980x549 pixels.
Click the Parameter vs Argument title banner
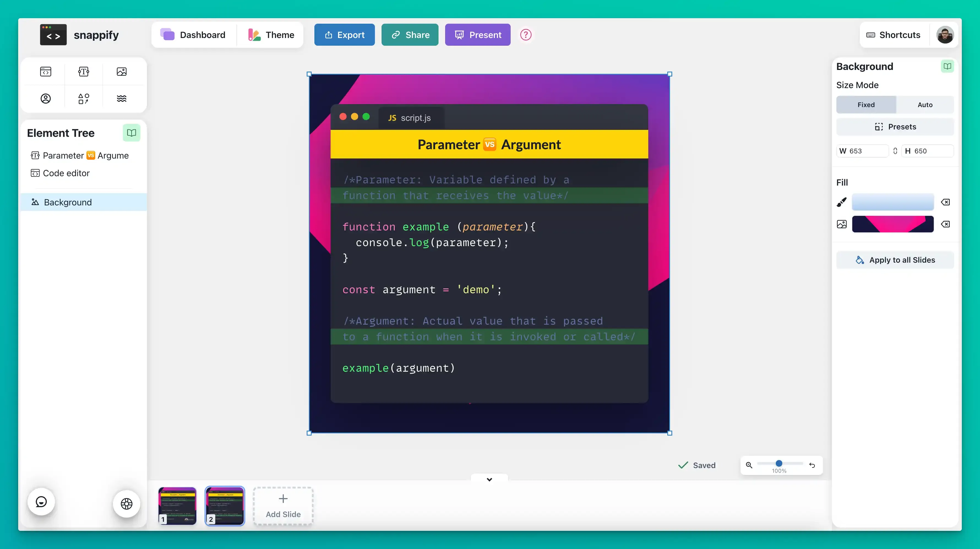[x=489, y=144]
